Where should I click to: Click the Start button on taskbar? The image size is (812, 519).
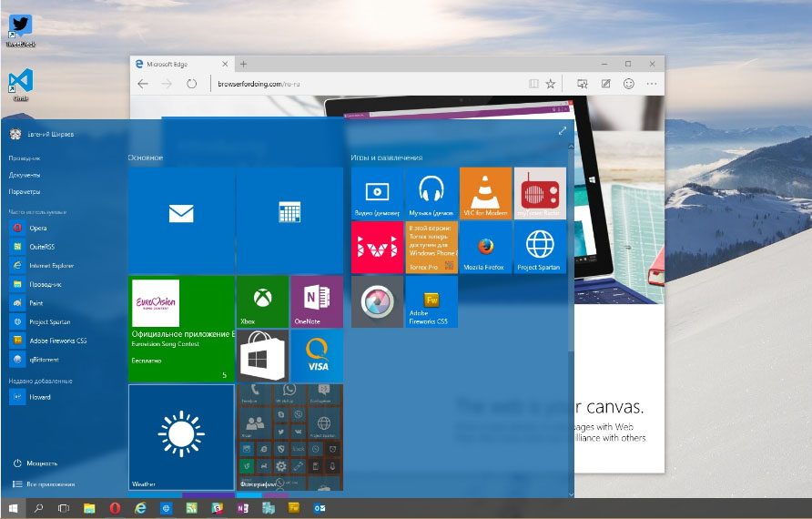[x=13, y=508]
